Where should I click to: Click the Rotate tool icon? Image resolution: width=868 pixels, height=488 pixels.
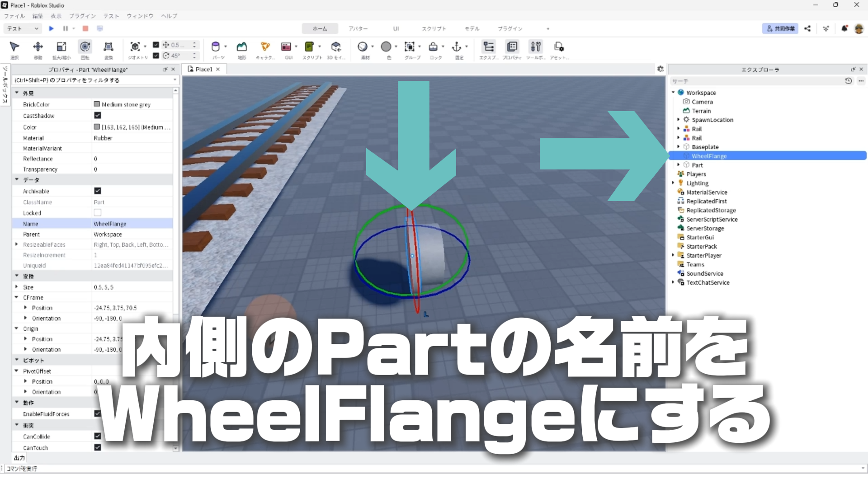tap(85, 47)
